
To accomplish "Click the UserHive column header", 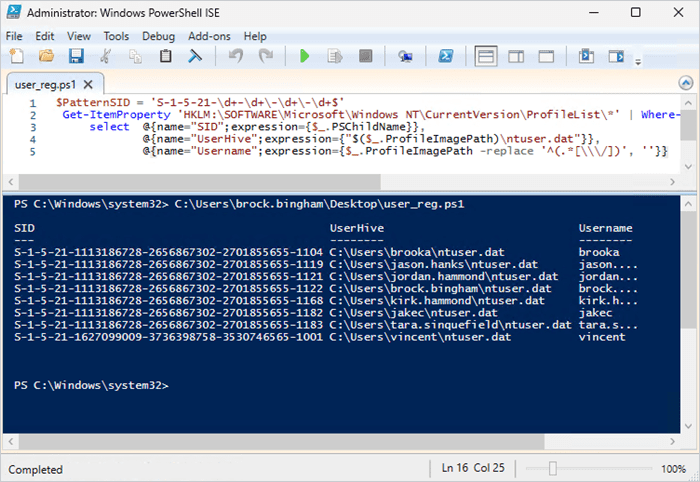I will (x=357, y=228).
